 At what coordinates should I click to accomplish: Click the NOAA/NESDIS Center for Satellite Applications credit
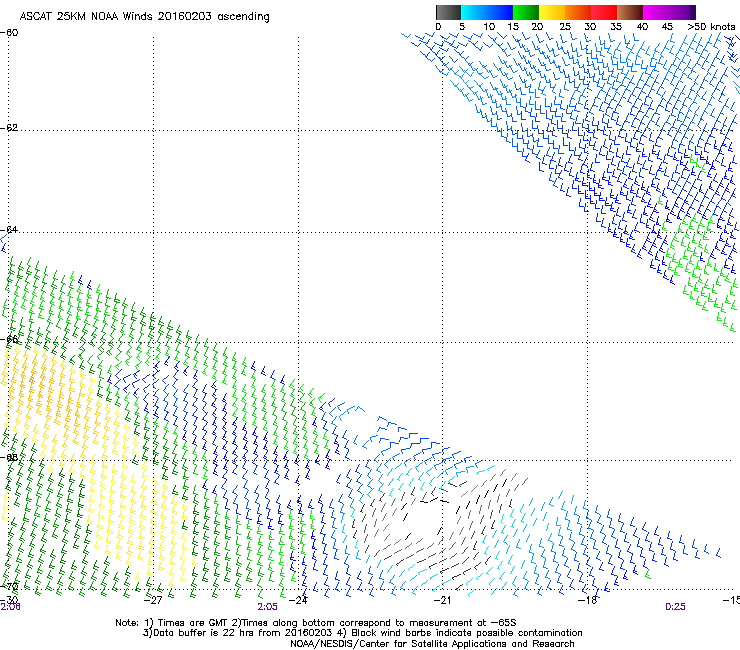(x=432, y=644)
